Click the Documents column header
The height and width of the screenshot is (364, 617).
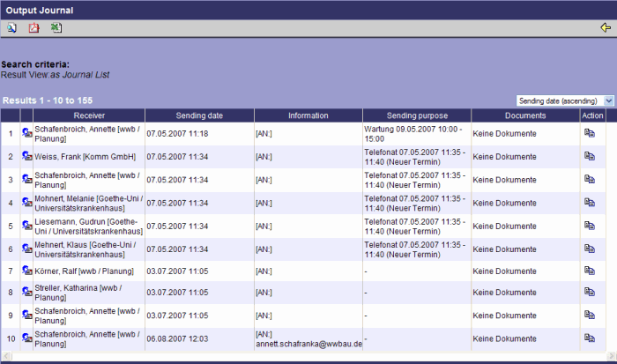point(525,115)
